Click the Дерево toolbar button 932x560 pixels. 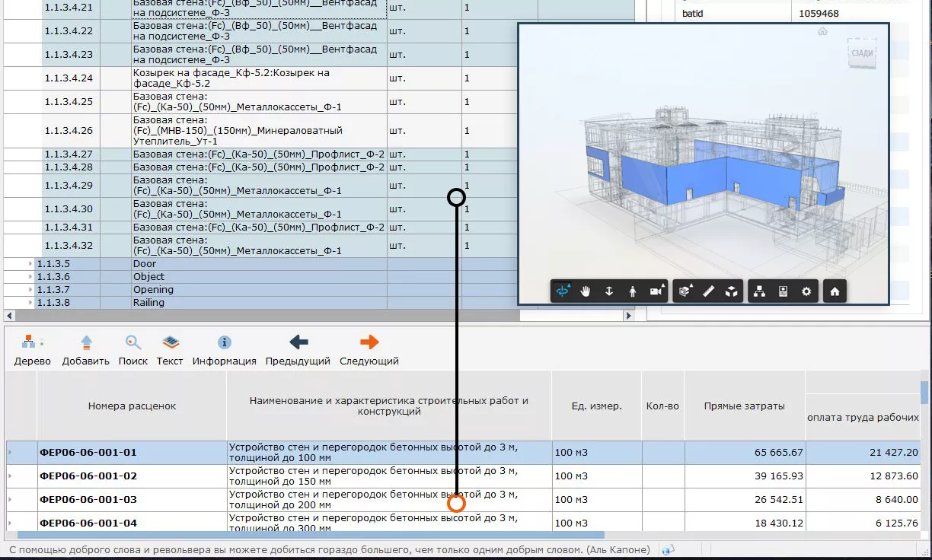pyautogui.click(x=32, y=350)
